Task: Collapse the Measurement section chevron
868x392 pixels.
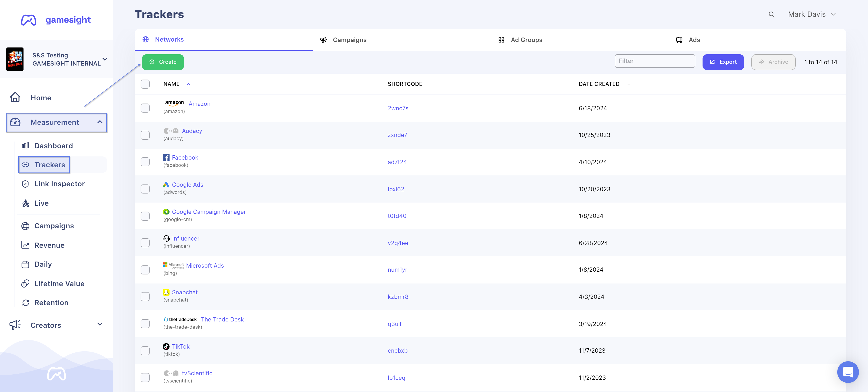Action: pyautogui.click(x=100, y=122)
